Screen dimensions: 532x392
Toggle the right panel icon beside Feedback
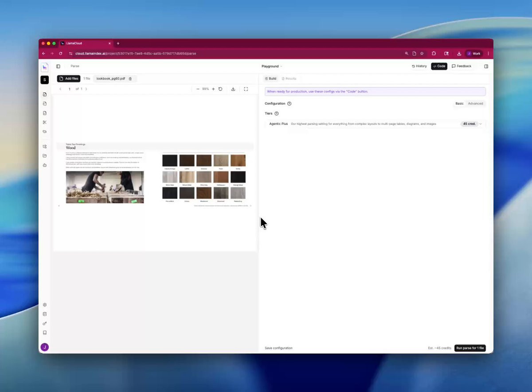click(x=486, y=66)
